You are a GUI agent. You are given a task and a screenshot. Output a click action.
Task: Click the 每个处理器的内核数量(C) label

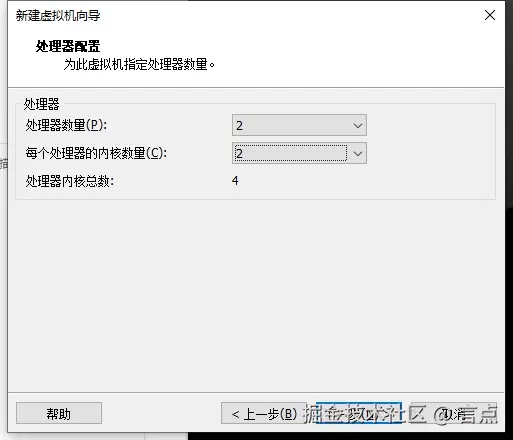96,154
